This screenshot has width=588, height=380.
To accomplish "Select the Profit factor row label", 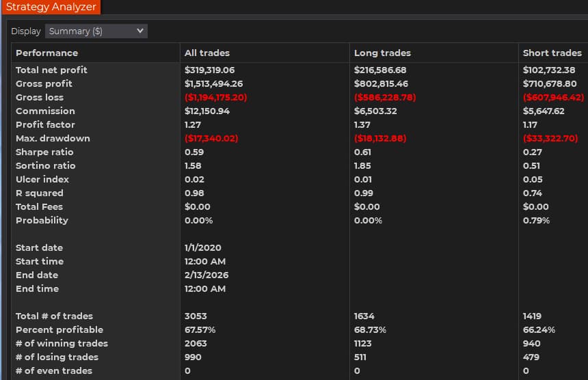I will (45, 125).
